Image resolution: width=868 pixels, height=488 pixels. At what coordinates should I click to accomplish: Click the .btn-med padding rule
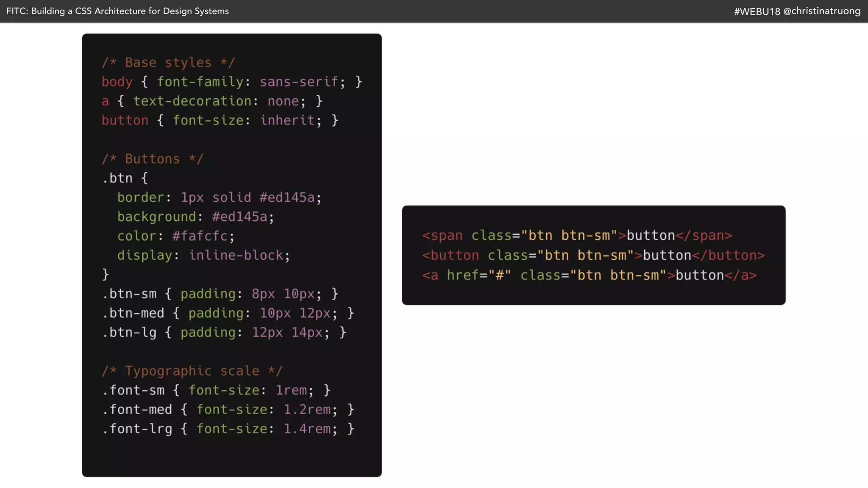228,313
